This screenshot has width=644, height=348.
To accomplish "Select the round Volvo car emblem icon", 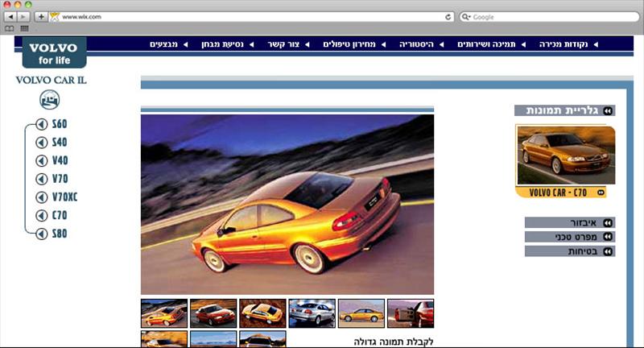I will tap(50, 100).
